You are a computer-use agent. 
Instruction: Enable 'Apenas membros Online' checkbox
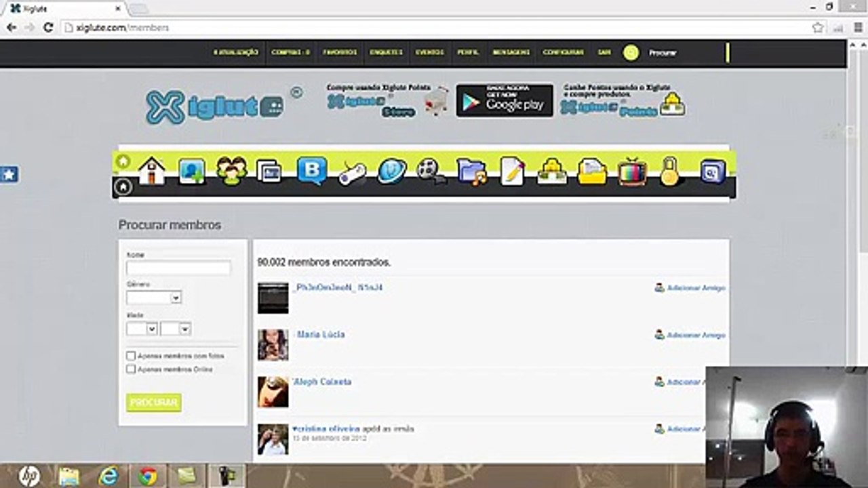[x=131, y=369]
